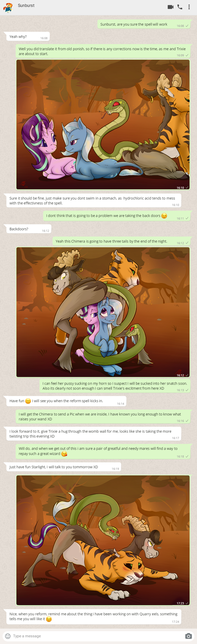This screenshot has height=644, width=197.
Task: Select the "Yeah why?" message bubble
Action: click(28, 37)
